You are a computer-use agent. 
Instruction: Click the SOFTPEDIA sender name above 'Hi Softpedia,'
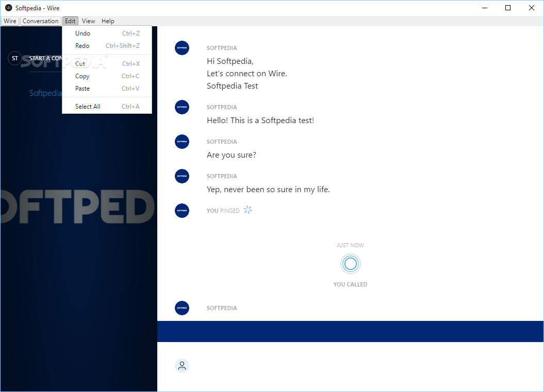[x=222, y=48]
